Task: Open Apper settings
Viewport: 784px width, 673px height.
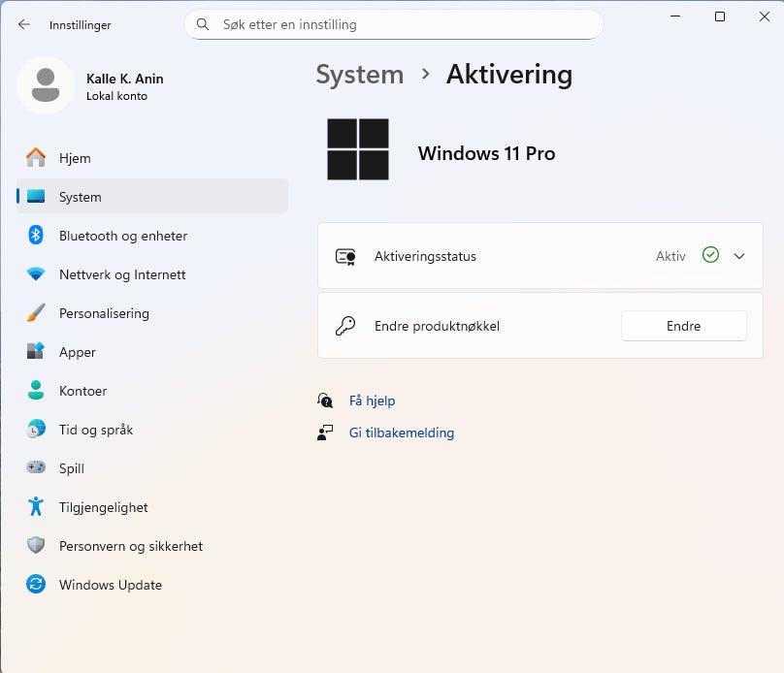Action: point(152,352)
